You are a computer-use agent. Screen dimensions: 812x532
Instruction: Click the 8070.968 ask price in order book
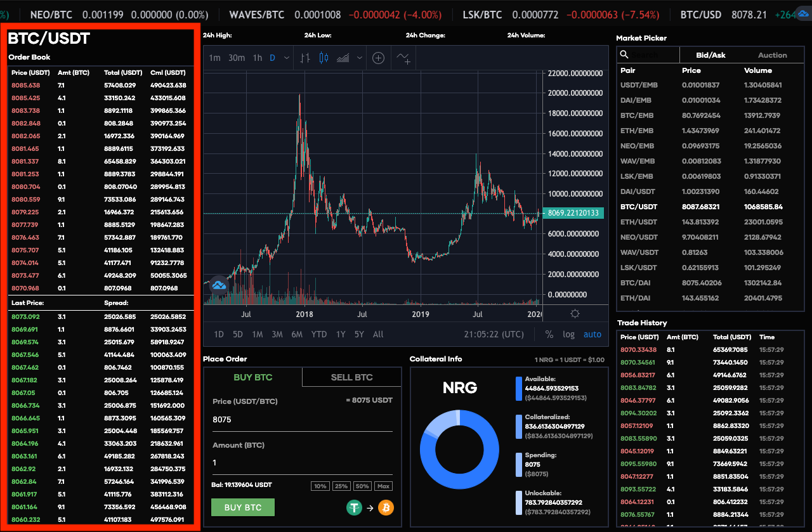[x=25, y=288]
